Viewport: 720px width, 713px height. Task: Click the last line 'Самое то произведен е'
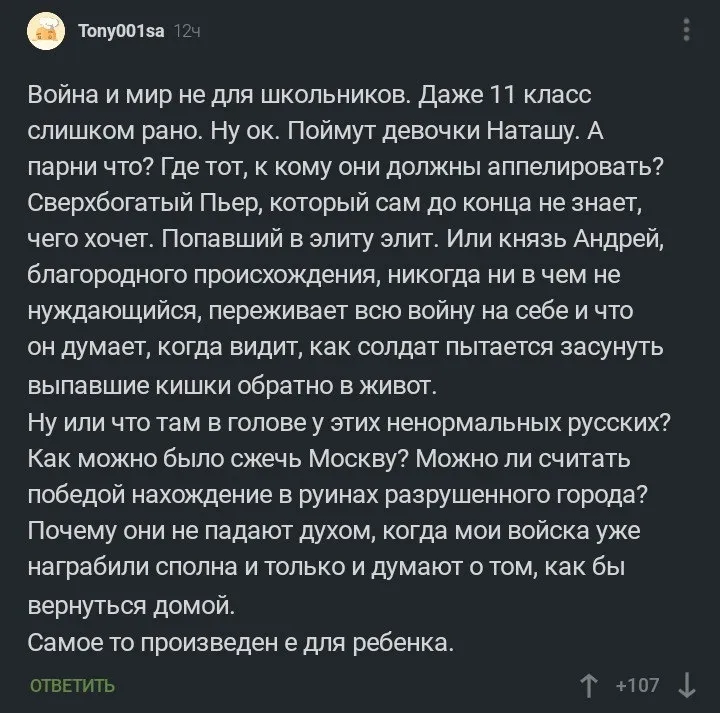tap(241, 642)
